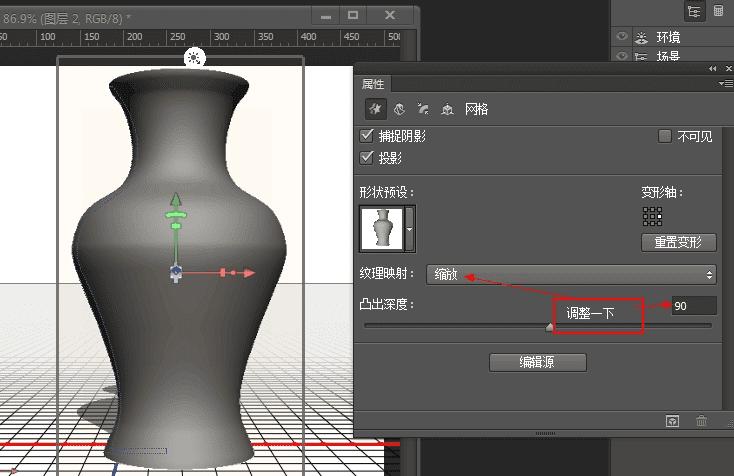The image size is (734, 476).
Task: Open the Cap properties icon
Action: (x=423, y=109)
